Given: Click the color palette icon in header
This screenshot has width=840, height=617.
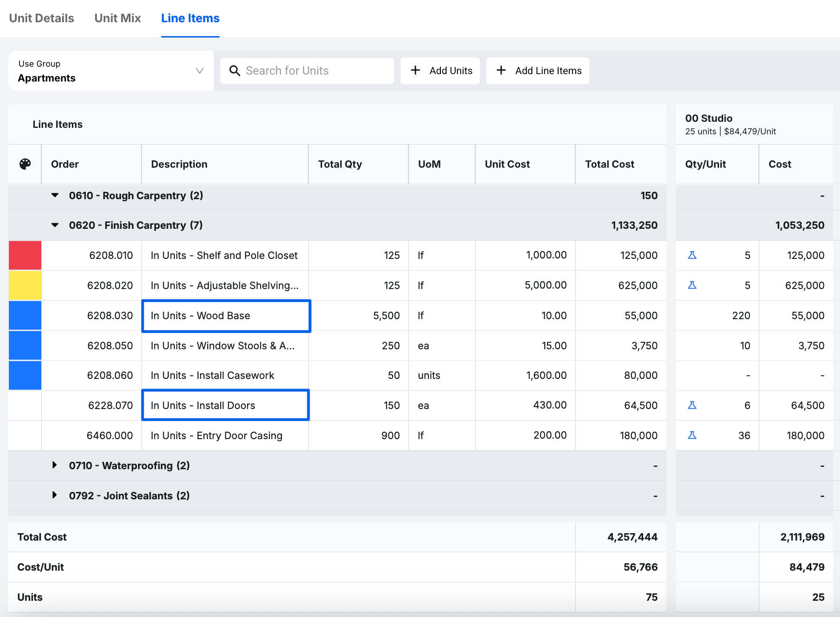Looking at the screenshot, I should [x=25, y=164].
